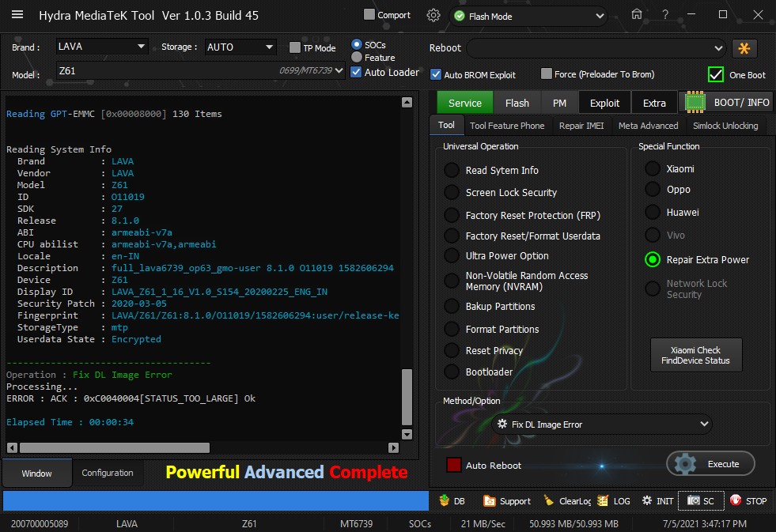This screenshot has width=776, height=532.
Task: Click the gear icon in Execute button
Action: (x=686, y=464)
